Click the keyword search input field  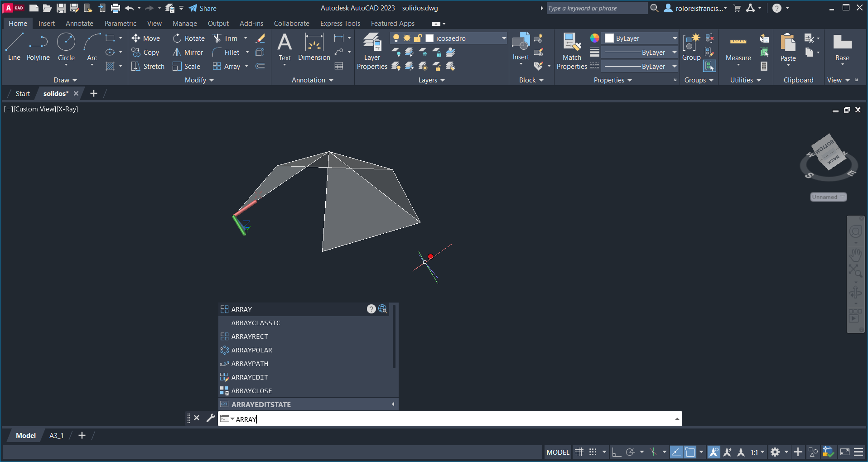click(596, 8)
